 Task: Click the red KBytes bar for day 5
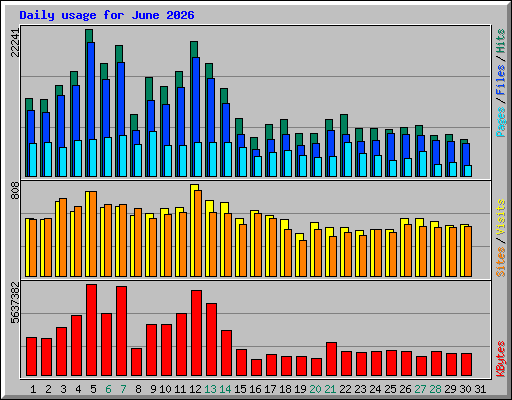coord(91,330)
